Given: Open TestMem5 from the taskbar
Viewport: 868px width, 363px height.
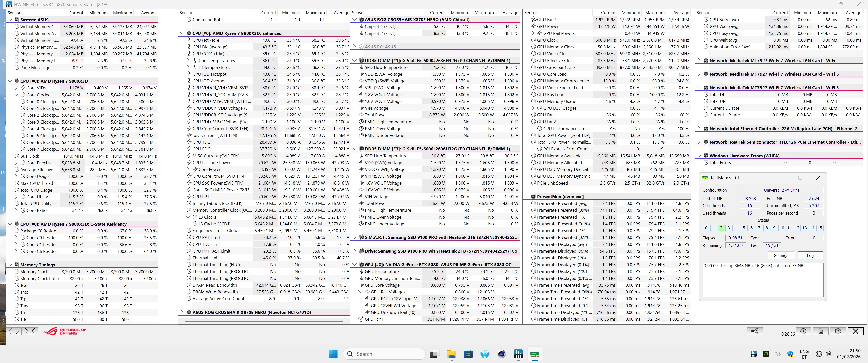Looking at the screenshot, I should 535,354.
